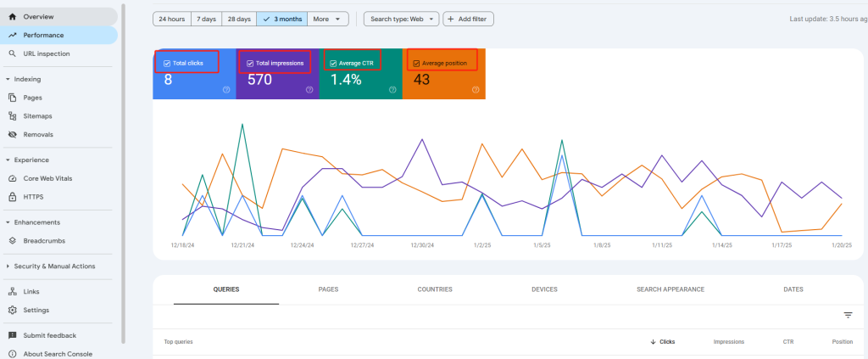Viewport: 868px width, 359px height.
Task: Open table filter icon above Position
Action: click(848, 315)
